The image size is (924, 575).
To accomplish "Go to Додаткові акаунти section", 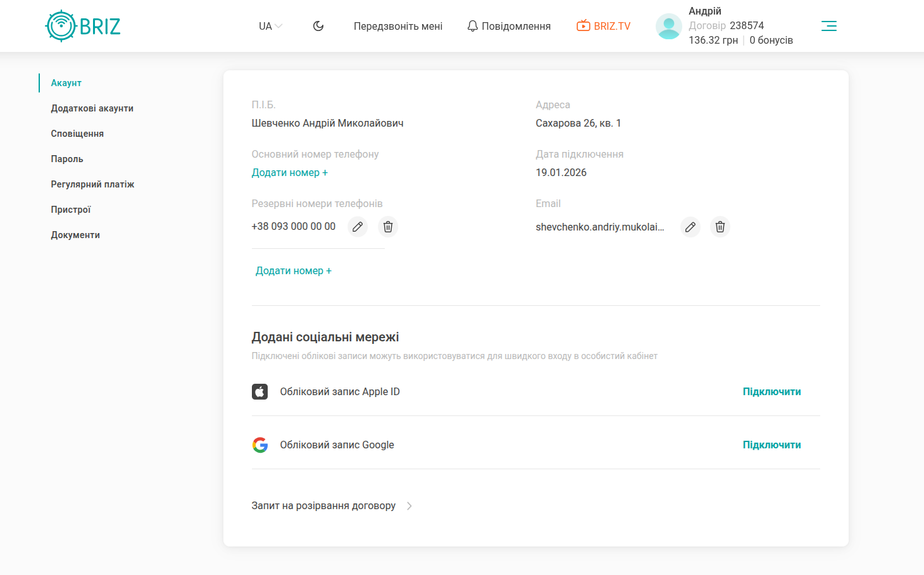I will [92, 108].
